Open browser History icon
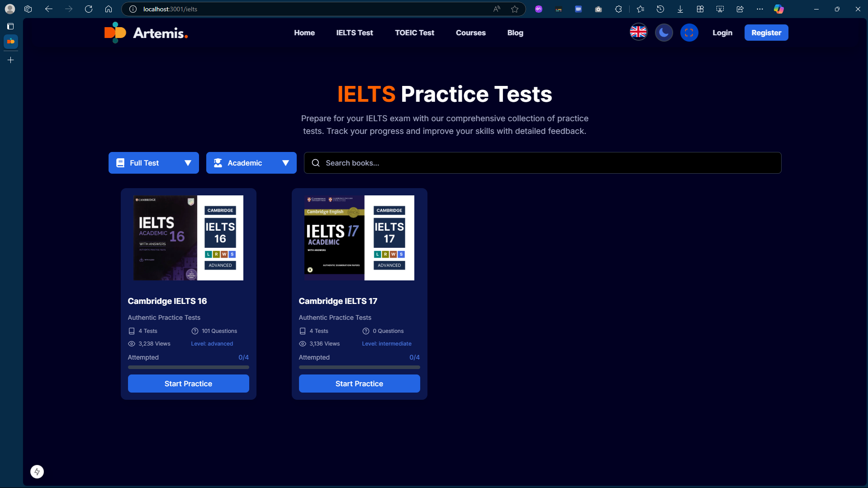868x488 pixels. 660,9
